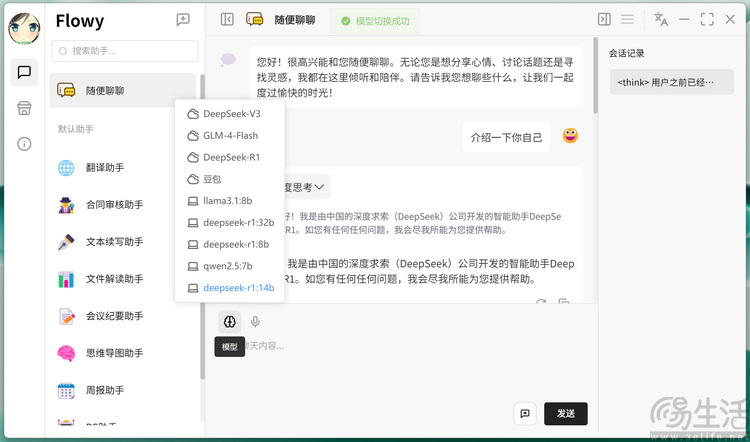The height and width of the screenshot is (442, 750).
Task: Click the 会议纪要助手 document icon
Action: coord(66,316)
